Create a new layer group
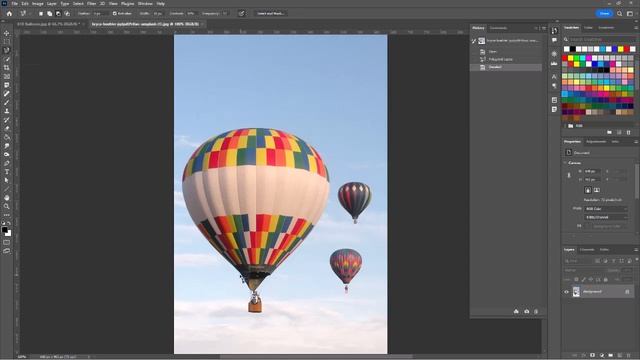The height and width of the screenshot is (360, 640). pyautogui.click(x=611, y=356)
